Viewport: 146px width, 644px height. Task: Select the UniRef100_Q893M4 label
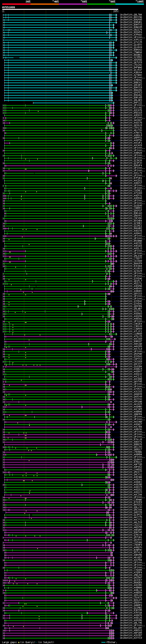pos(131,306)
